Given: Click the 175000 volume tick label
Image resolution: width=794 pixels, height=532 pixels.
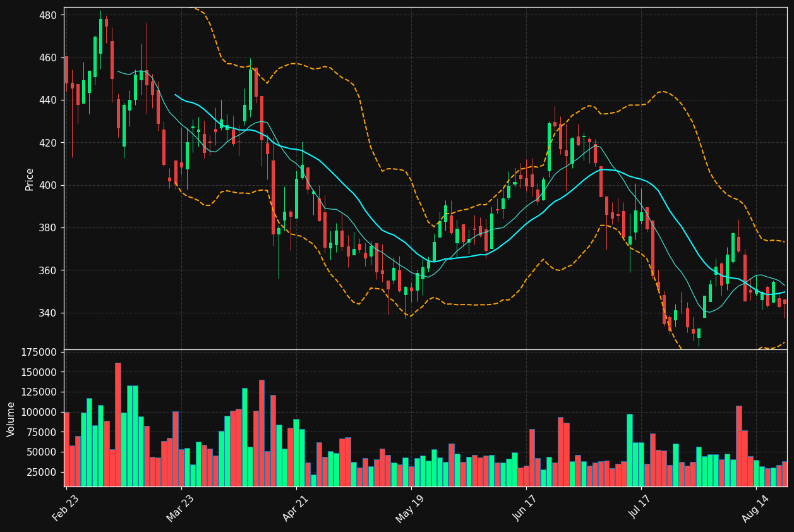Looking at the screenshot, I should point(40,352).
